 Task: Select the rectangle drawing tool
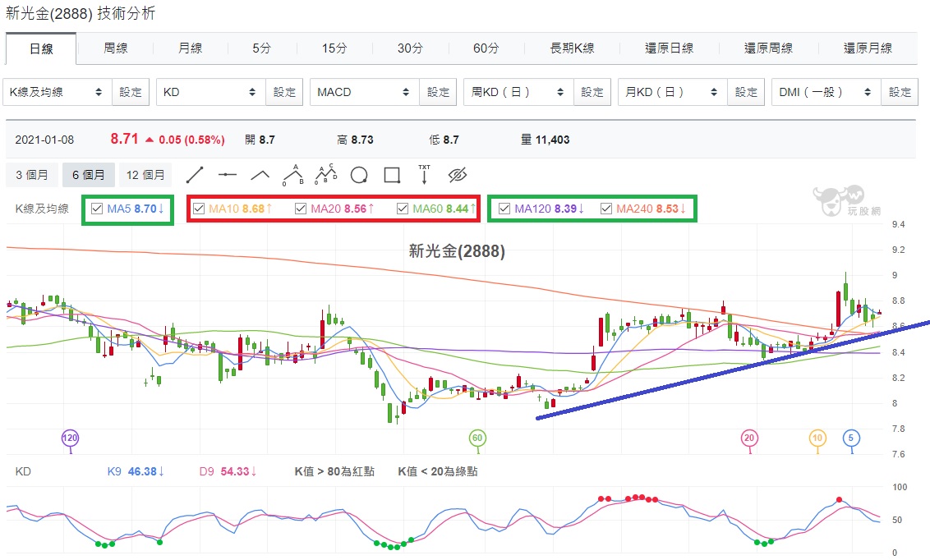tap(391, 175)
